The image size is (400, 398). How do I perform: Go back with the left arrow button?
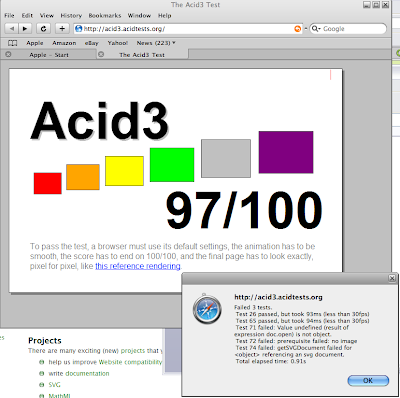pos(12,29)
